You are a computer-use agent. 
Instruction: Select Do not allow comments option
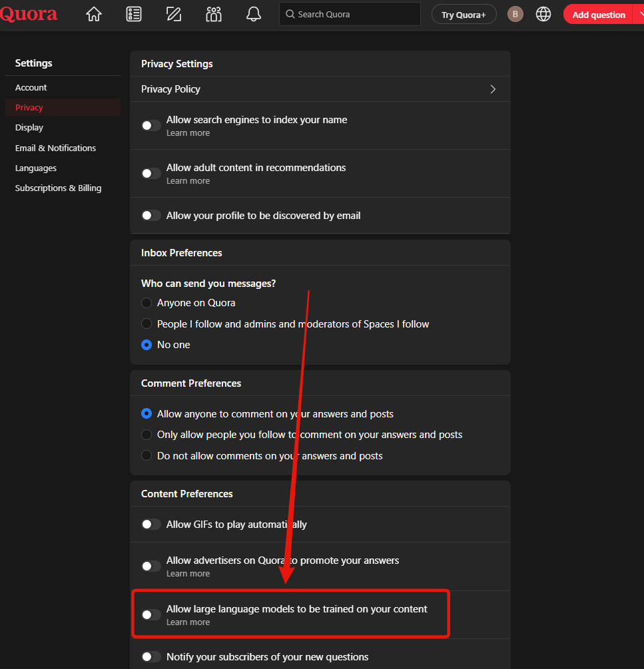point(147,456)
